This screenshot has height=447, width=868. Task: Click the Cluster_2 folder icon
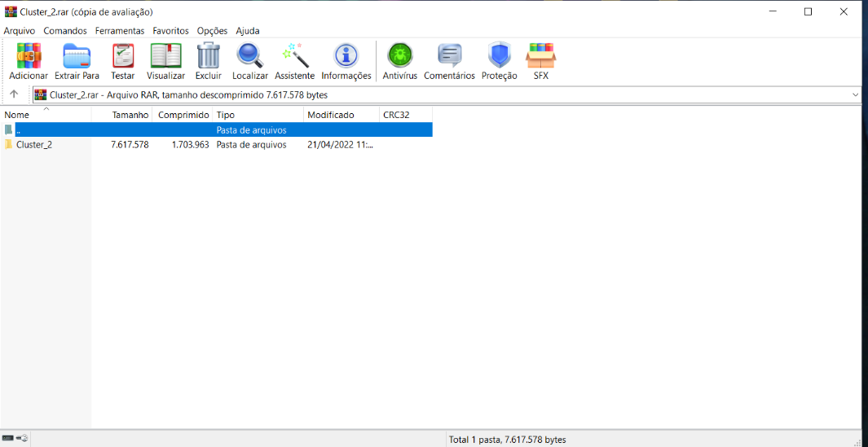click(x=8, y=145)
